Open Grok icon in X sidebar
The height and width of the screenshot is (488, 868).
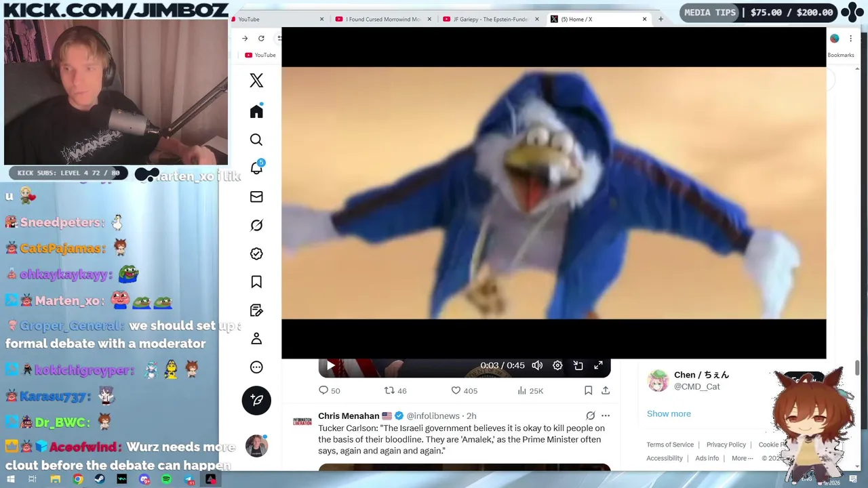(256, 225)
